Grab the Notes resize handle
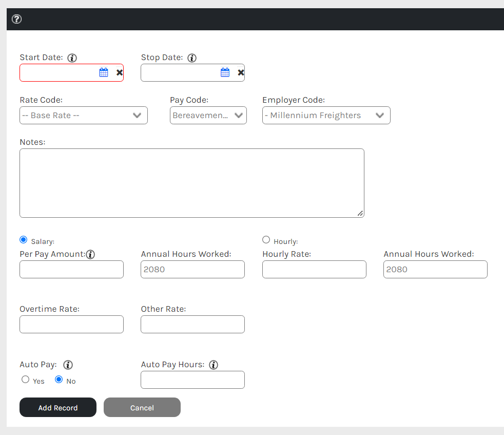The width and height of the screenshot is (504, 435). (x=360, y=214)
